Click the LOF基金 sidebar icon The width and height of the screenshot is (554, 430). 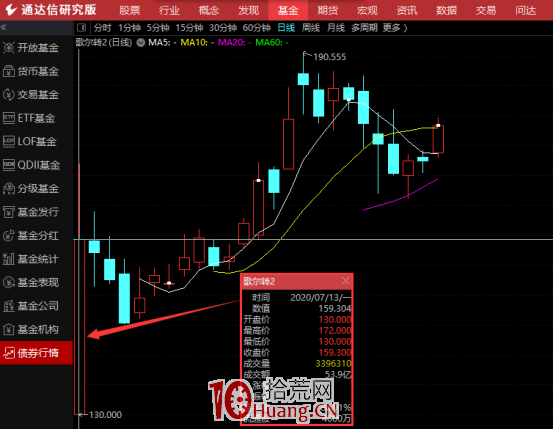[8, 141]
